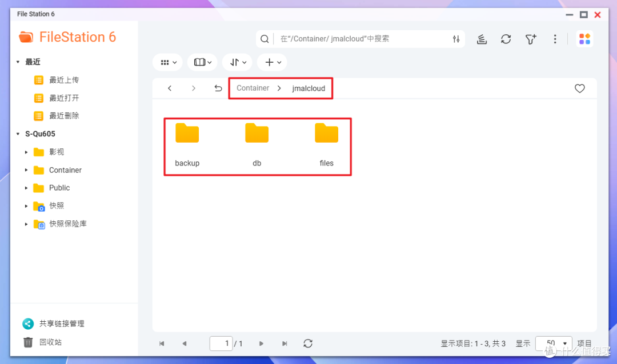The height and width of the screenshot is (364, 617).
Task: Go up to parent folder arrow
Action: pos(218,88)
